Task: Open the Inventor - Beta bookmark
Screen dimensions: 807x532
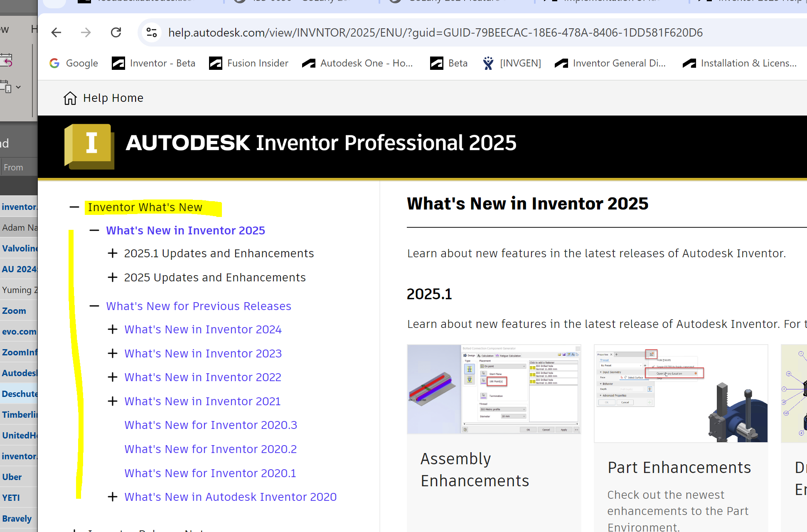Action: 153,63
